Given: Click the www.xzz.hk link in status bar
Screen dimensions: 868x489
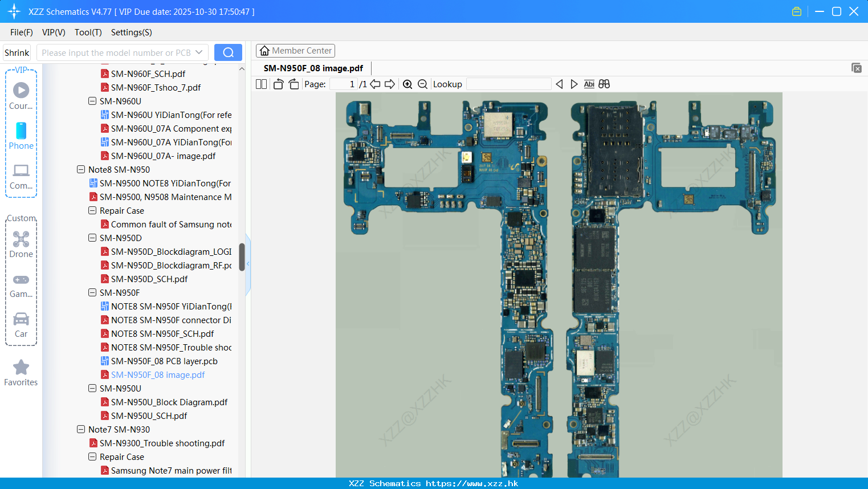Looking at the screenshot, I should click(472, 483).
